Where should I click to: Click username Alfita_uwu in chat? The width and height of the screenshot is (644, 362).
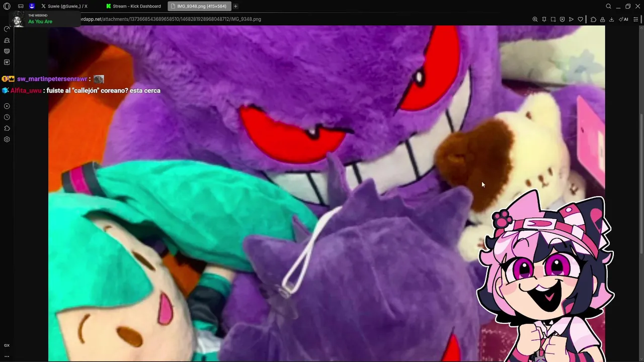[x=26, y=90]
